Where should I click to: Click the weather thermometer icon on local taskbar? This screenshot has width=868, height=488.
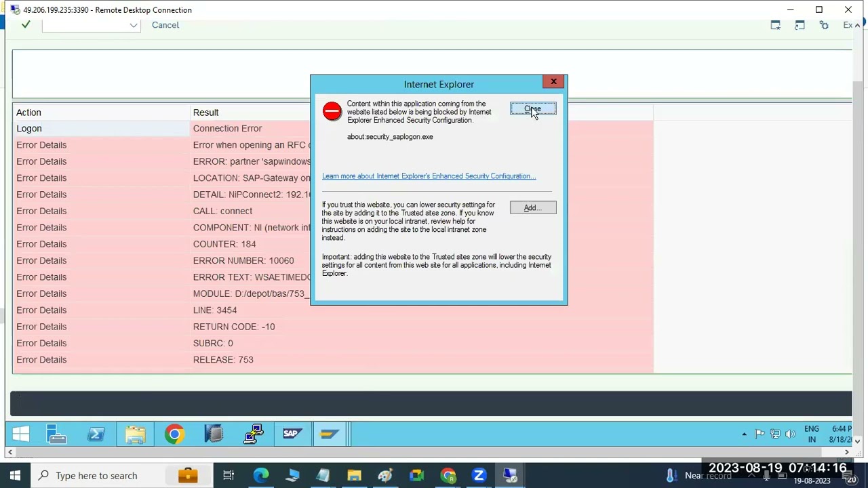point(671,476)
